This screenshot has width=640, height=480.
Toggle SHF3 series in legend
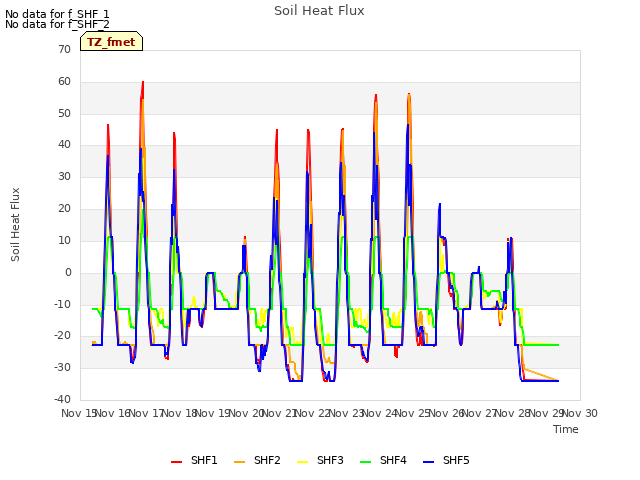(x=320, y=460)
